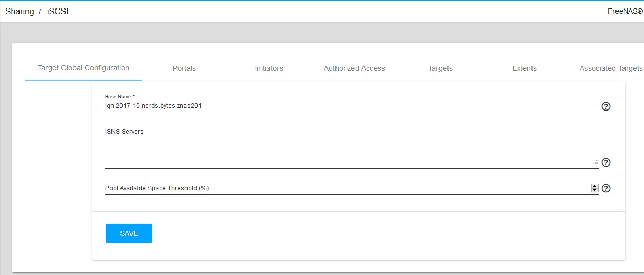The width and height of the screenshot is (644, 275).
Task: Click the ISNS Servers textarea resize handle
Action: pyautogui.click(x=595, y=163)
